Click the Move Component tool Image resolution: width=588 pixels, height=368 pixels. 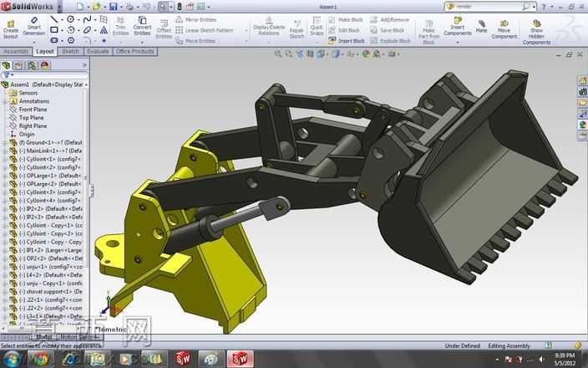pyautogui.click(x=504, y=29)
